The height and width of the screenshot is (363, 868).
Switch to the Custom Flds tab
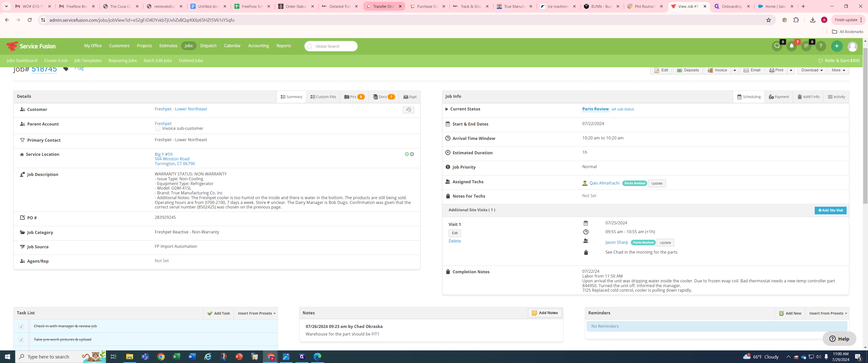click(x=323, y=97)
